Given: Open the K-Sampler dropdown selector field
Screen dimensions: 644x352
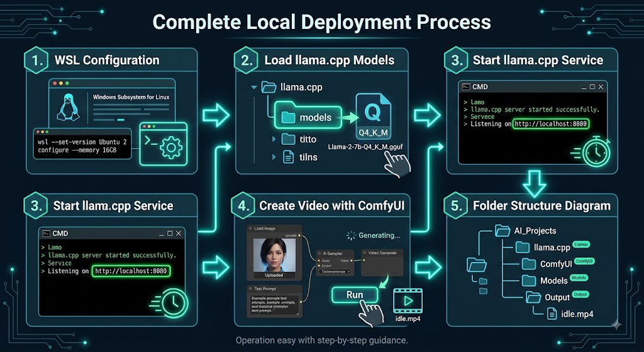Looking at the screenshot, I should pyautogui.click(x=335, y=271).
